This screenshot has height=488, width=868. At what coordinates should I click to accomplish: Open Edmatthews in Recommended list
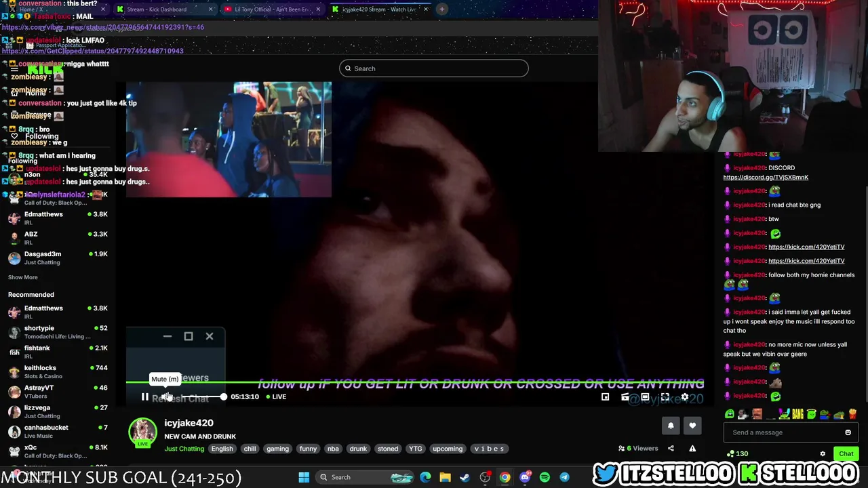tap(57, 312)
